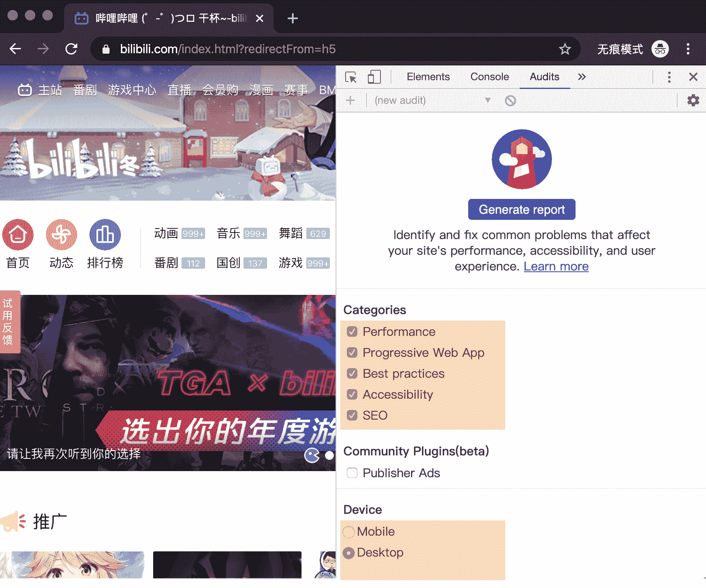
Task: Activate the inspect element picker
Action: [x=351, y=77]
